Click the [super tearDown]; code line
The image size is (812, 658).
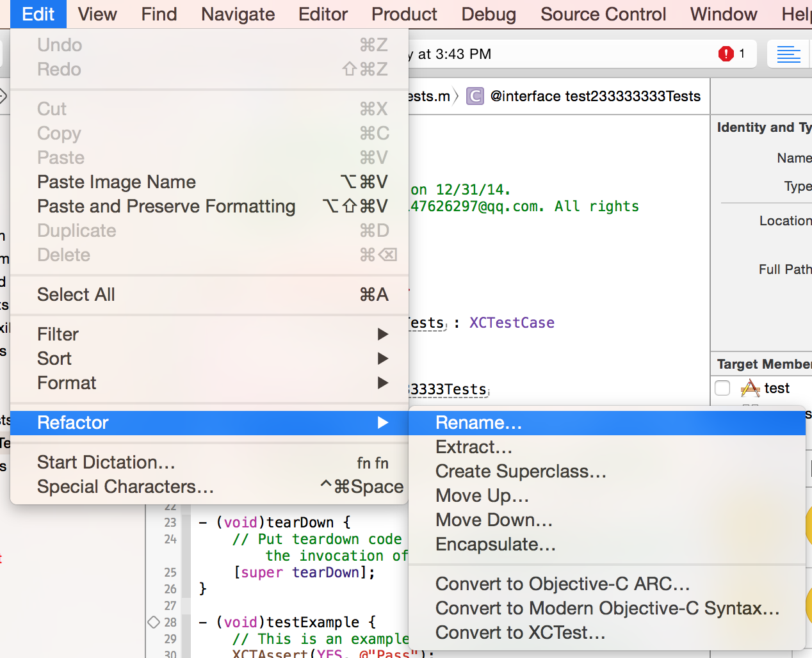pyautogui.click(x=305, y=572)
